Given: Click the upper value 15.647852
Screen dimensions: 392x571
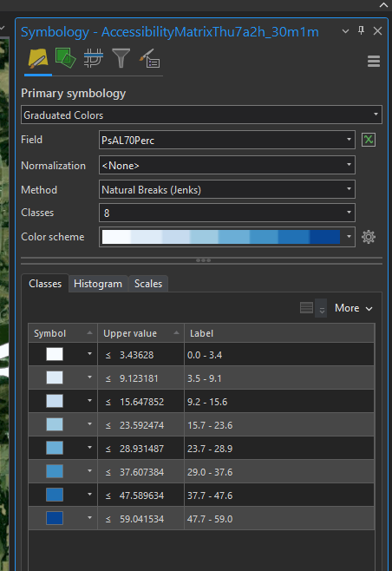Looking at the screenshot, I should point(141,402).
